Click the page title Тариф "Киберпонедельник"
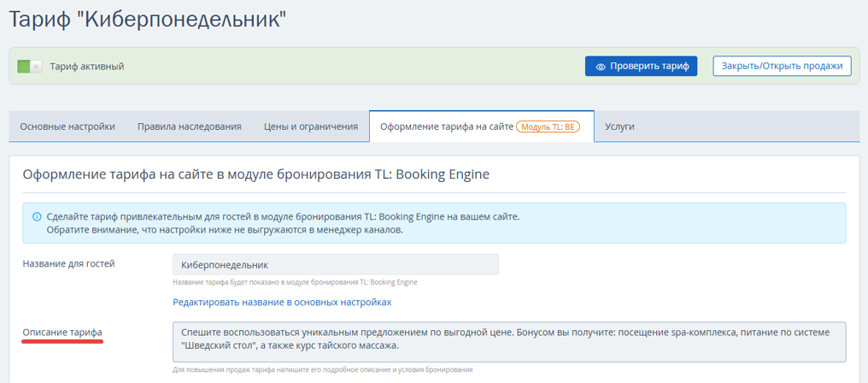 point(147,19)
